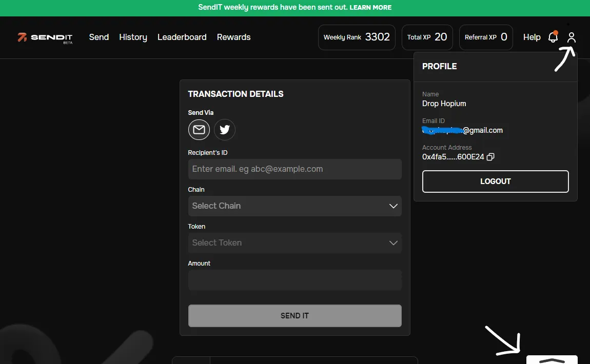Click the PROFILE panel heading
Image resolution: width=590 pixels, height=364 pixels.
click(x=440, y=67)
